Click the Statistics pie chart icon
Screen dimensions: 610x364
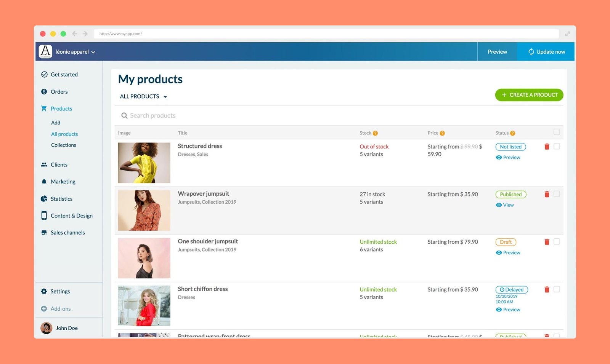coord(44,199)
